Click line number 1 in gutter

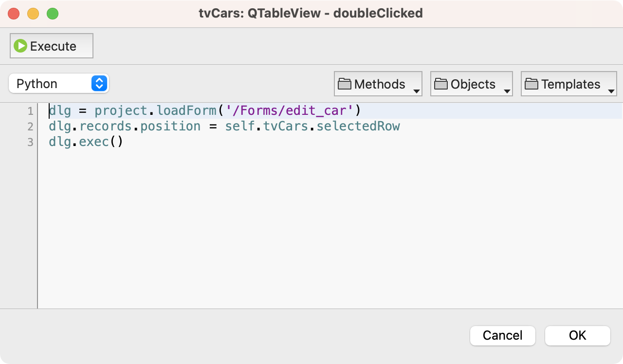click(x=30, y=111)
